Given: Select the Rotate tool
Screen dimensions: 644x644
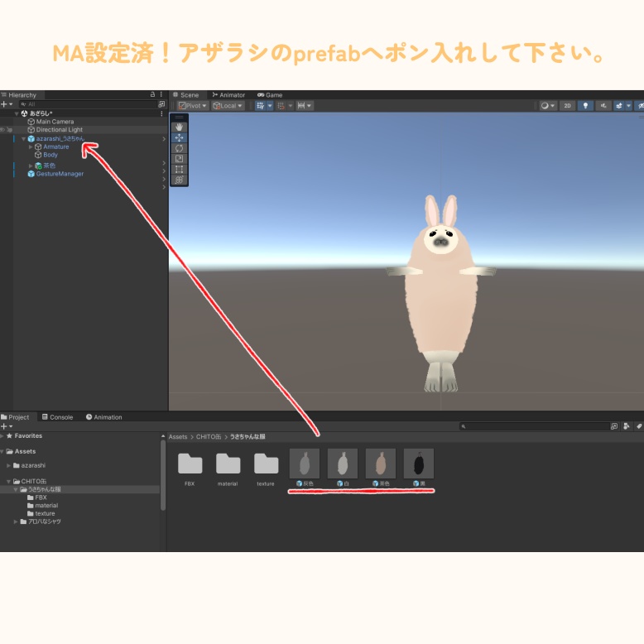Looking at the screenshot, I should pyautogui.click(x=179, y=148).
